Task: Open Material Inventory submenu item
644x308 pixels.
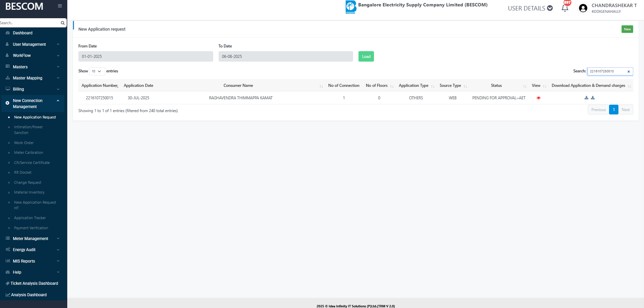Action: point(29,192)
